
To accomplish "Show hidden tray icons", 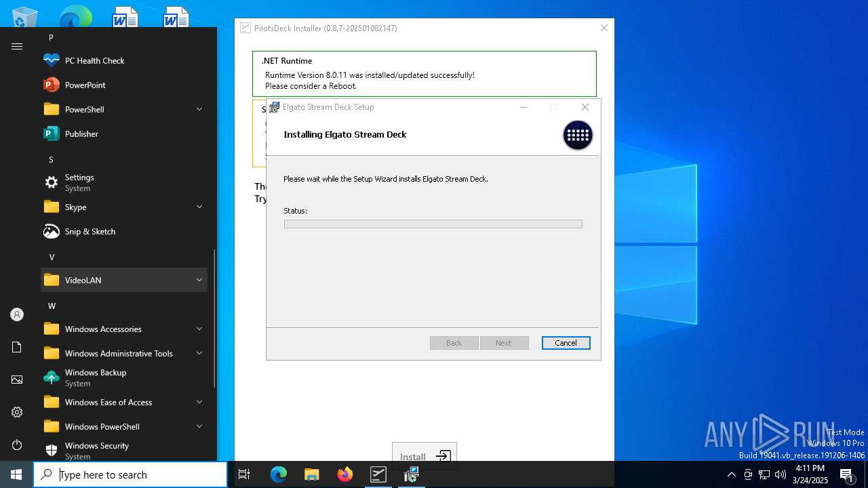I will click(731, 474).
